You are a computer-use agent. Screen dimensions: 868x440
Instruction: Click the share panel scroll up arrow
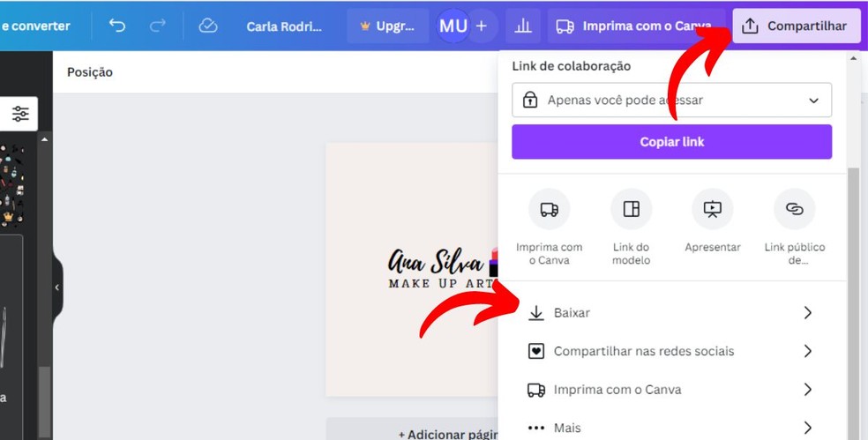tap(854, 57)
